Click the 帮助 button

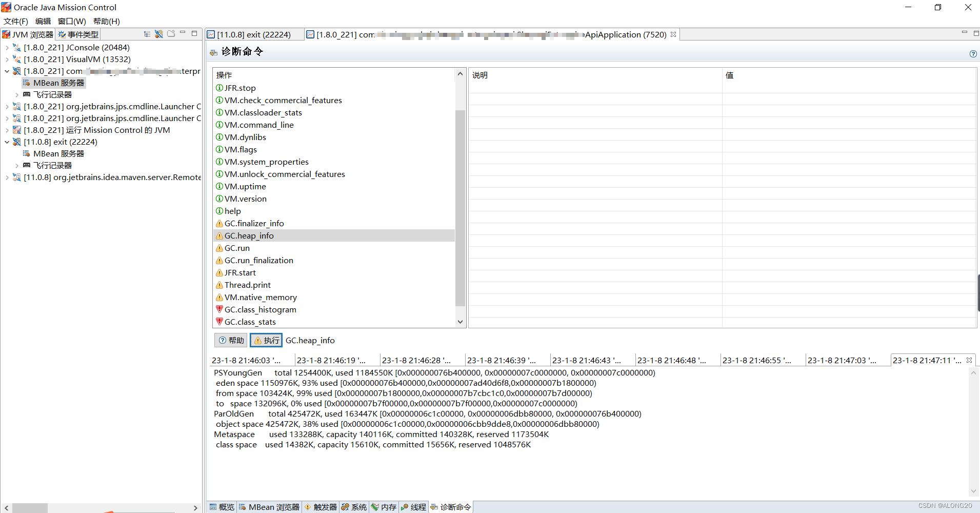tap(231, 340)
